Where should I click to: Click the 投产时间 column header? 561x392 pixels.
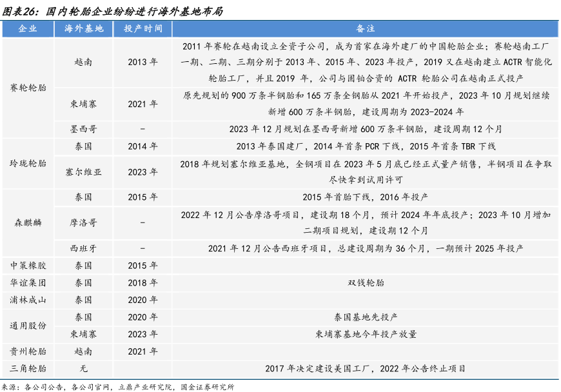143,29
